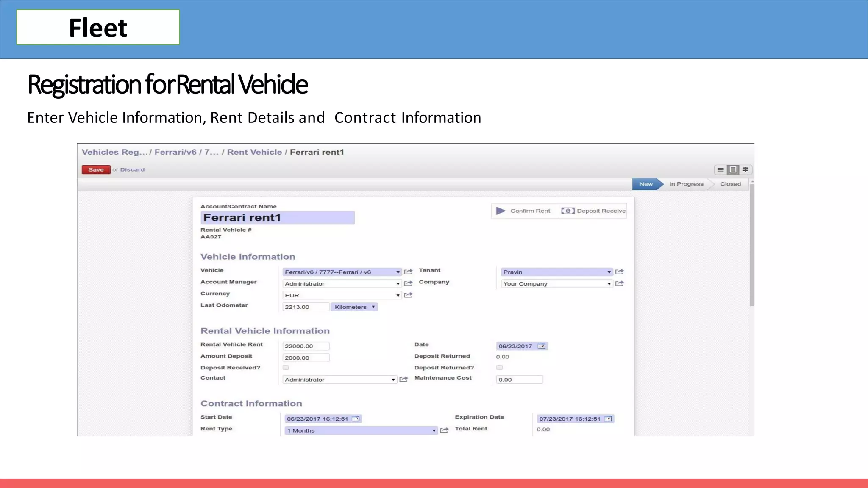Tick Deposit Returned? checkbox
This screenshot has width=868, height=488.
pyautogui.click(x=499, y=368)
